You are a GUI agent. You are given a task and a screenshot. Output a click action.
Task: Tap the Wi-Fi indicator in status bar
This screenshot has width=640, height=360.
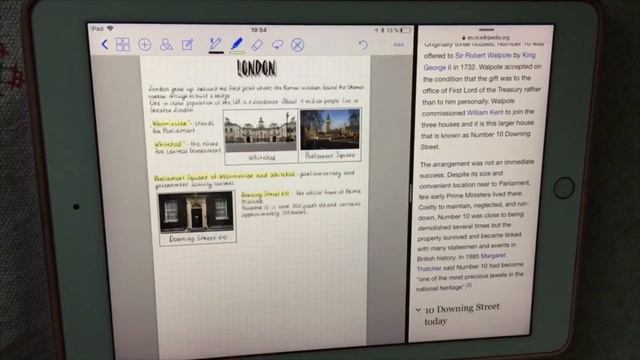tap(110, 29)
